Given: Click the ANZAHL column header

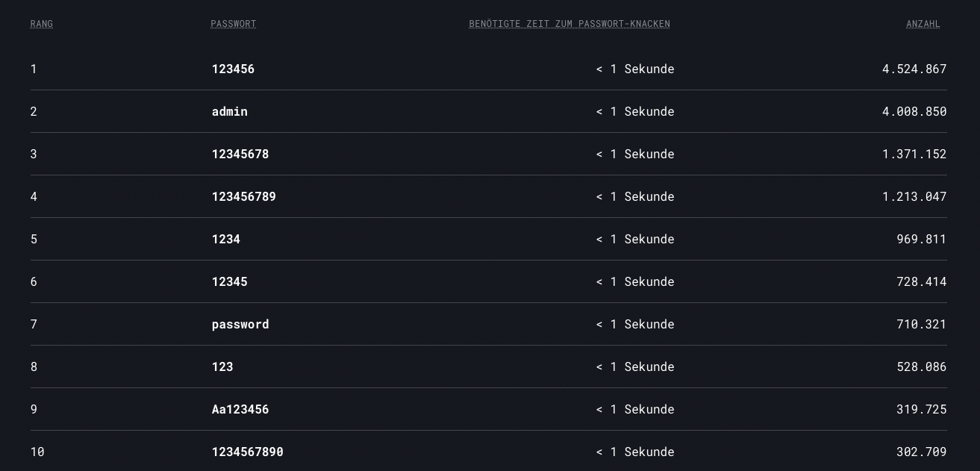Looking at the screenshot, I should [x=923, y=24].
